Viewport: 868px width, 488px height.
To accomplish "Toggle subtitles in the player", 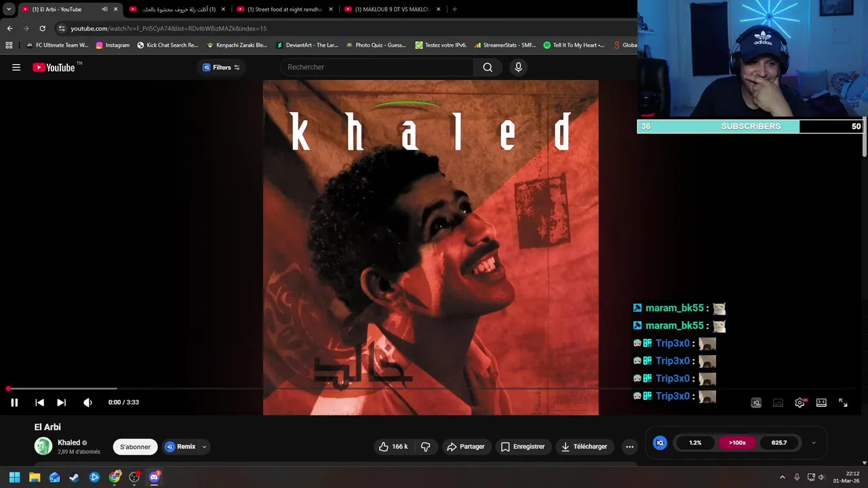I will pyautogui.click(x=778, y=403).
